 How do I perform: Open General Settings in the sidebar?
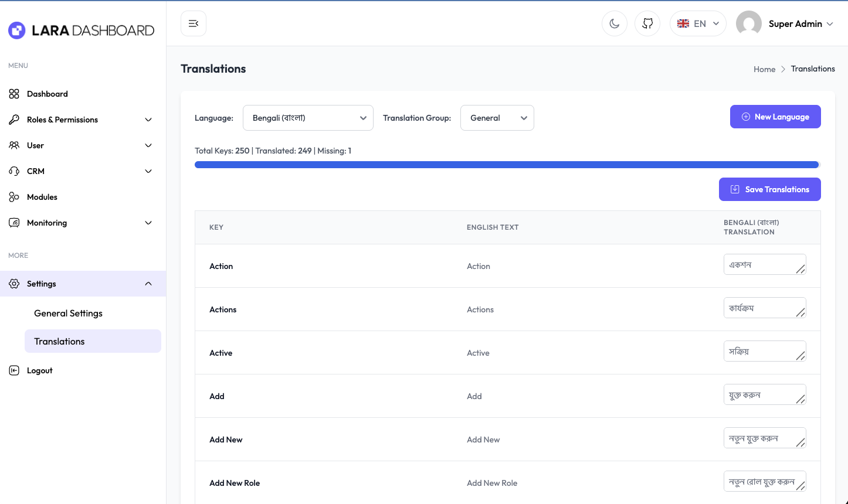(68, 313)
